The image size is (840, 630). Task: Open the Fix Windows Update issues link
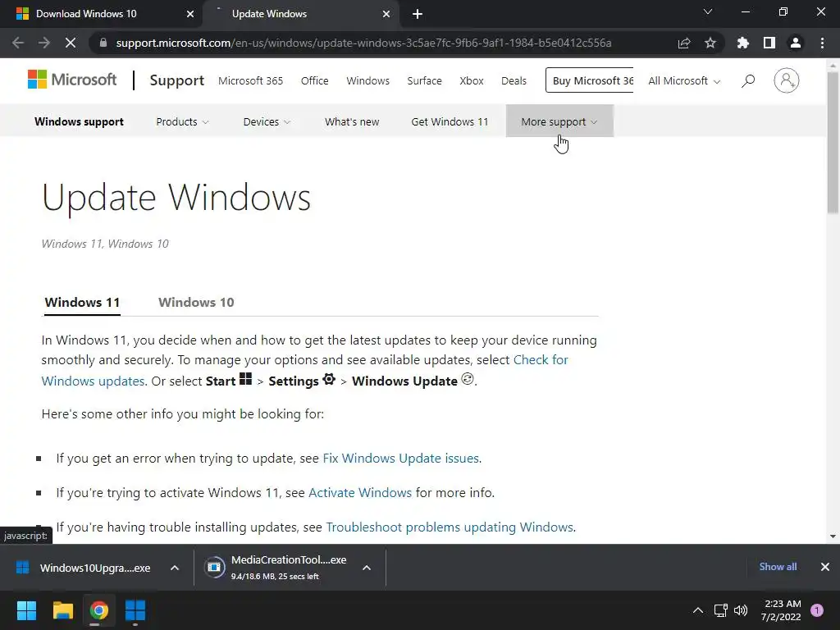(400, 458)
